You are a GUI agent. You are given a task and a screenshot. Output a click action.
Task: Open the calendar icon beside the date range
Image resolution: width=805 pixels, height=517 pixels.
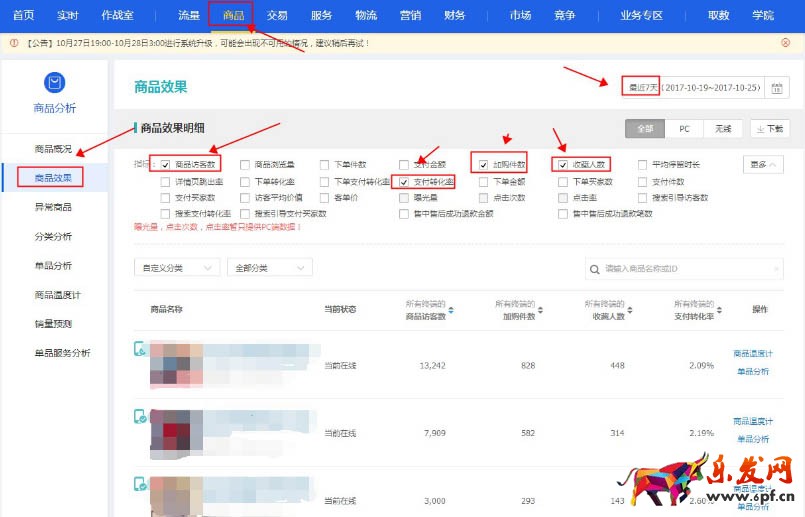pos(776,88)
